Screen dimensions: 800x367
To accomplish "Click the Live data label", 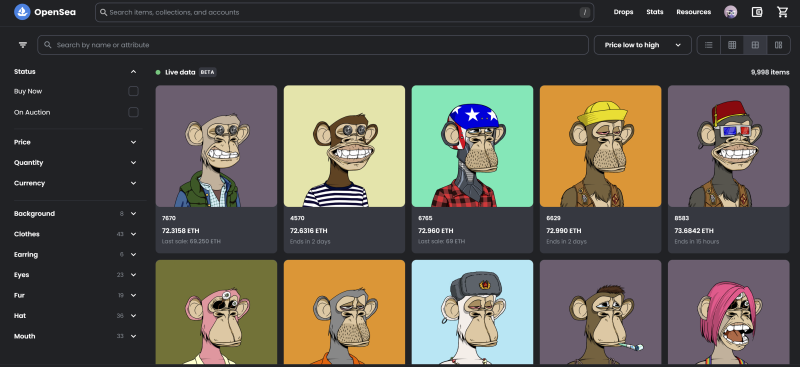I will (x=180, y=72).
